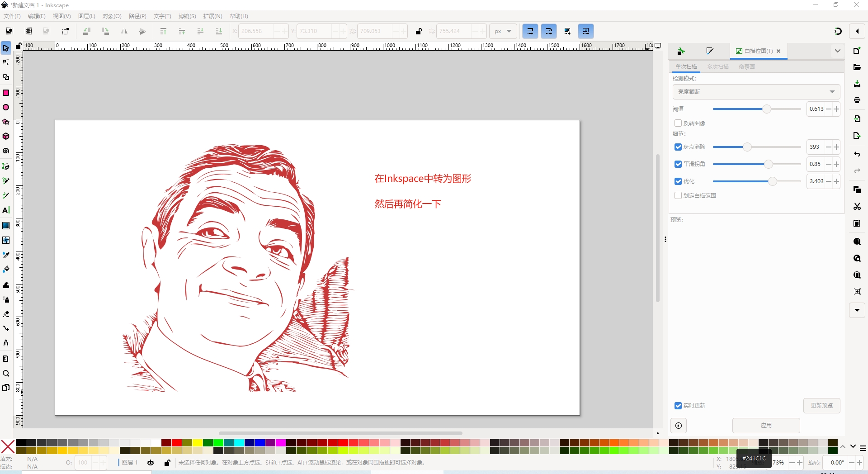Pick the Zoom magnifier tool
The width and height of the screenshot is (868, 474).
[6, 374]
